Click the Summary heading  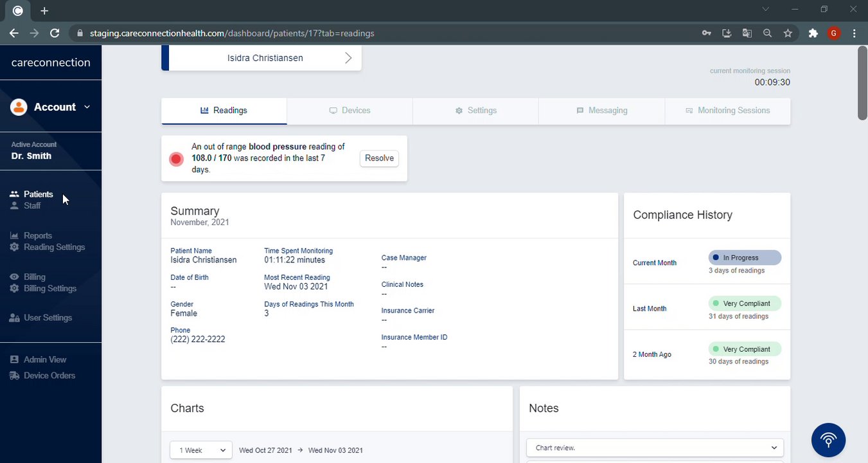pyautogui.click(x=195, y=211)
